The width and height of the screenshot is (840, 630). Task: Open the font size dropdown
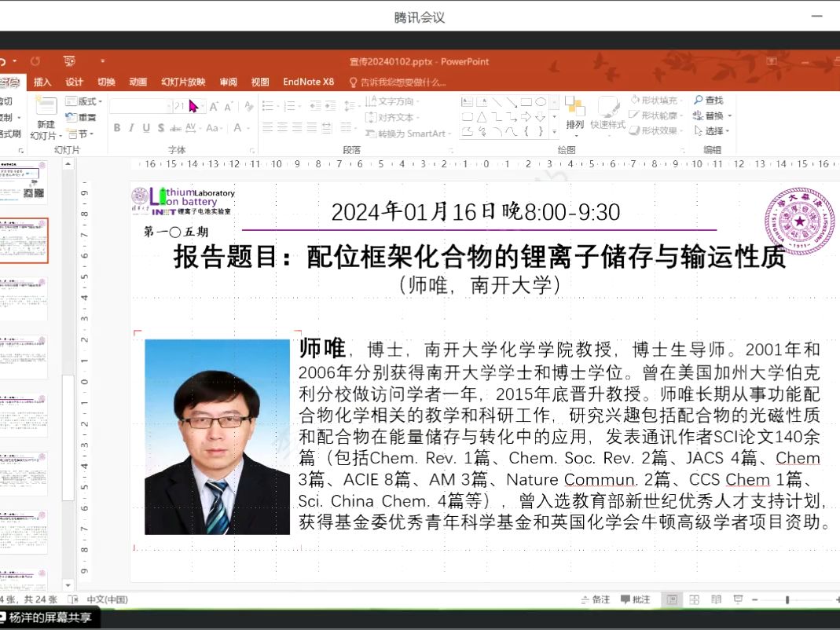point(202,106)
